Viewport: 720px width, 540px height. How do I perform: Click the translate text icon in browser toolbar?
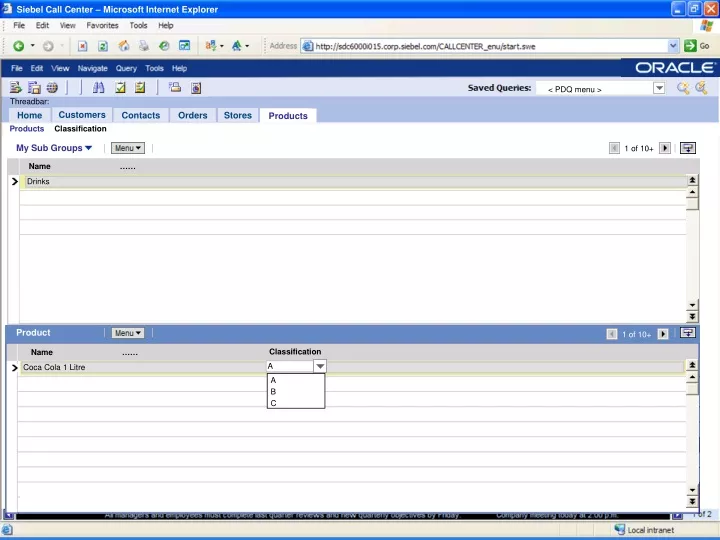pyautogui.click(x=211, y=46)
